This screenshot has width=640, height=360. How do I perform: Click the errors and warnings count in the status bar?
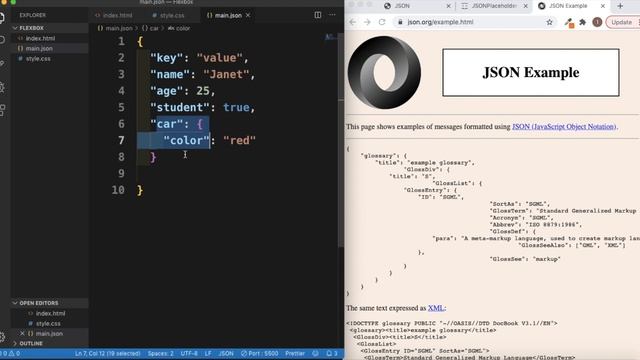10,353
